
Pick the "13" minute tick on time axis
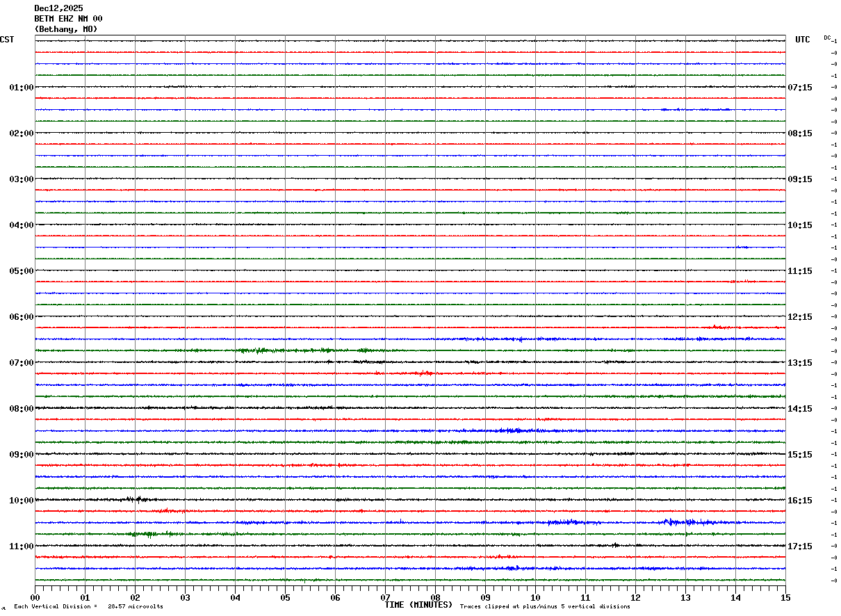(x=685, y=597)
